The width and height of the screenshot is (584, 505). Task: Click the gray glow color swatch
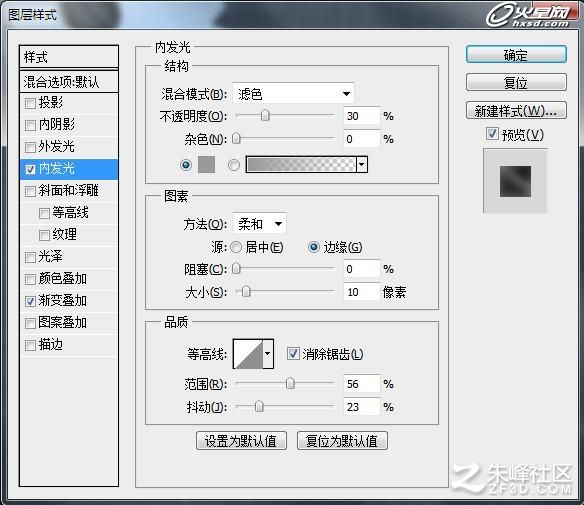[206, 165]
